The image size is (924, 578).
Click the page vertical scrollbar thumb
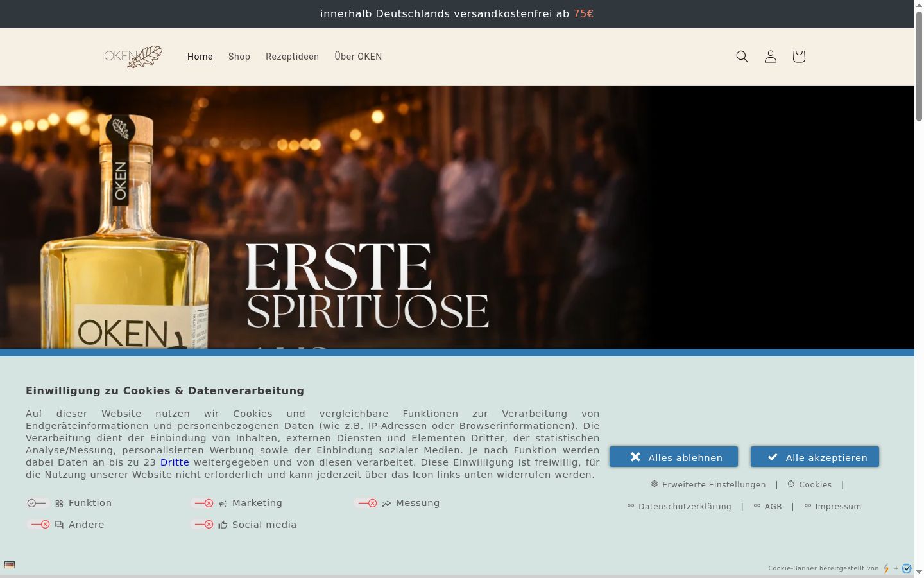point(919,65)
